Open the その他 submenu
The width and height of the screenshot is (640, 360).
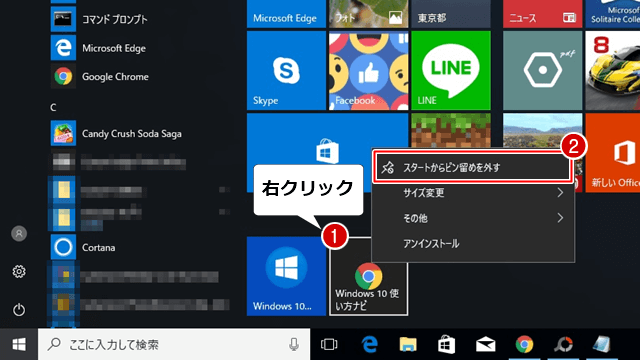point(473,218)
